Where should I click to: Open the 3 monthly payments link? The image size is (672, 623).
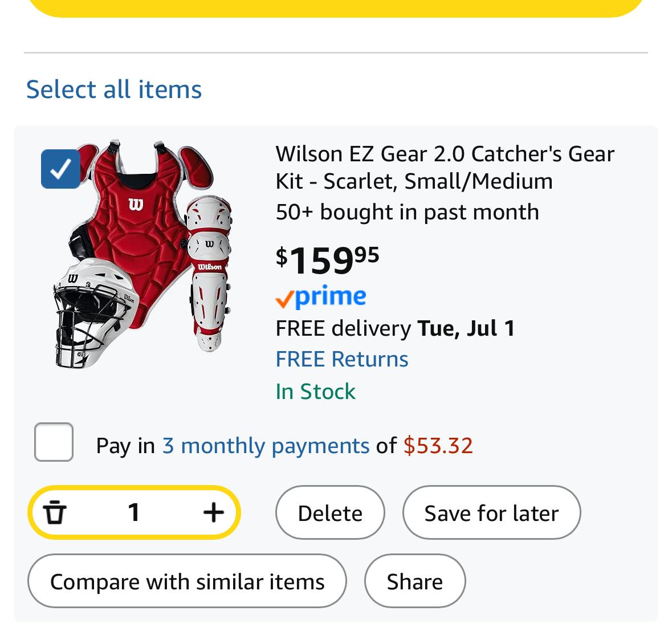point(266,446)
